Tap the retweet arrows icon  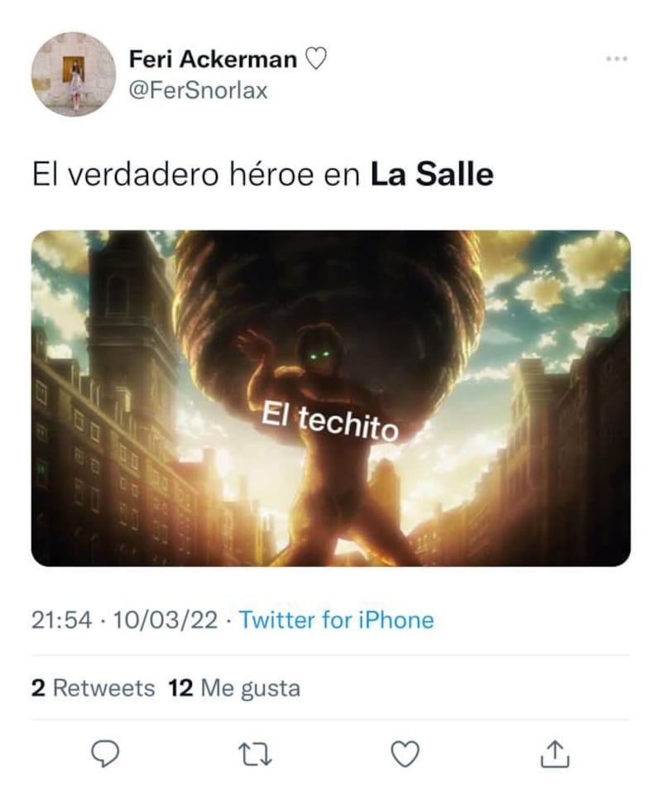(255, 755)
